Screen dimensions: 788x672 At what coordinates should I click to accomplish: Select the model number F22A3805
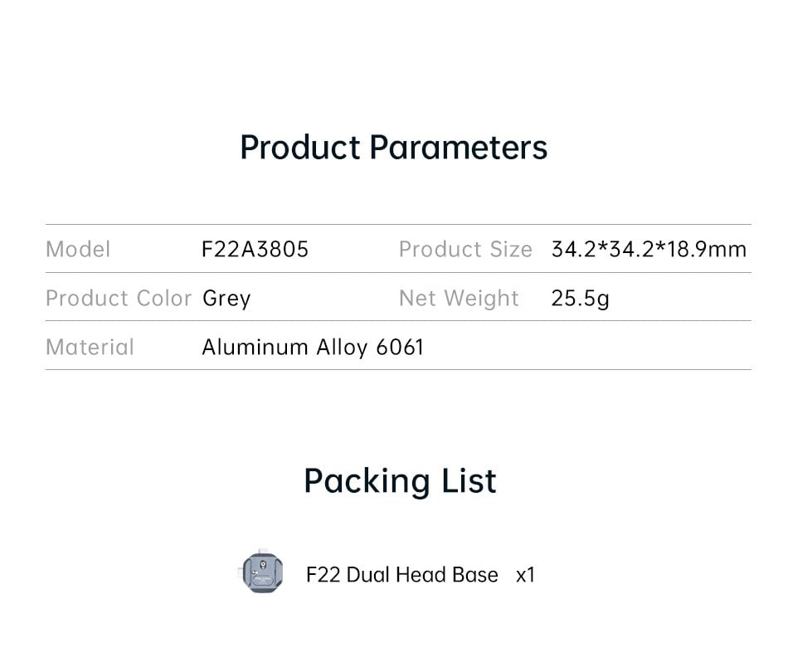point(255,250)
